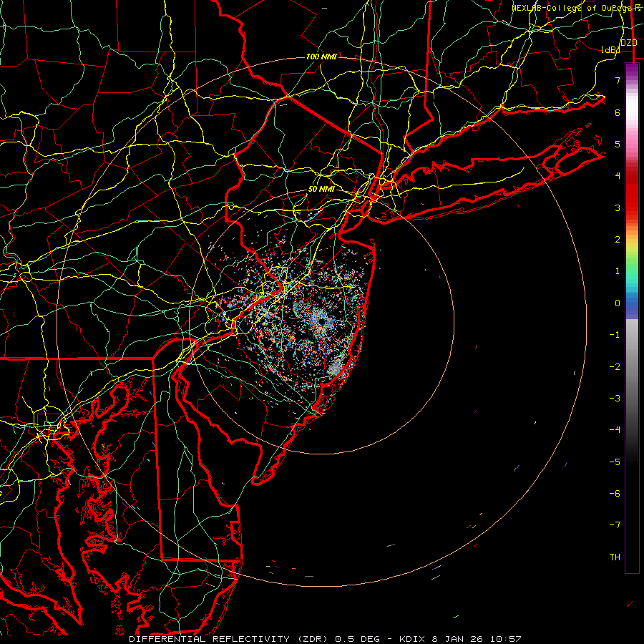Click the "DZD" legend title
The image size is (644, 644).
pos(629,43)
